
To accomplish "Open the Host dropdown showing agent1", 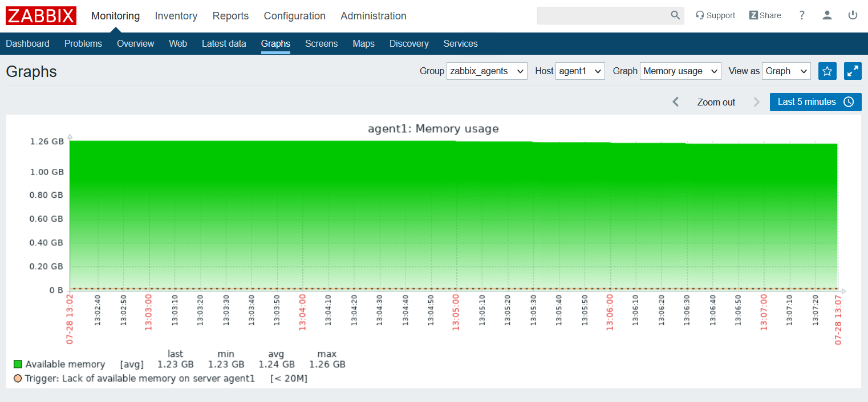I will click(x=580, y=71).
